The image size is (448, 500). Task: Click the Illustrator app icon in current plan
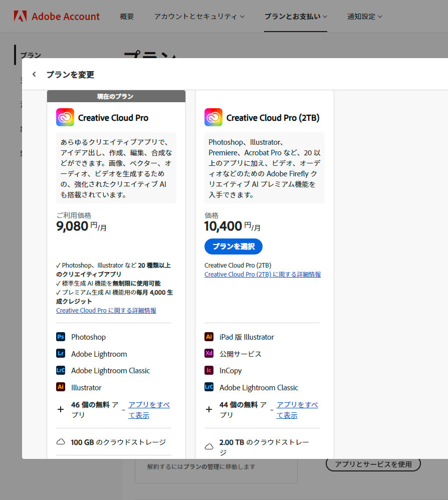(x=61, y=387)
